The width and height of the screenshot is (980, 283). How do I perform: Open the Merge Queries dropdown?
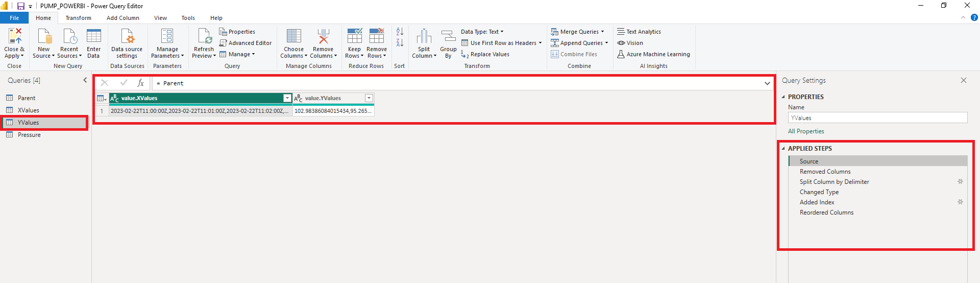coord(577,32)
